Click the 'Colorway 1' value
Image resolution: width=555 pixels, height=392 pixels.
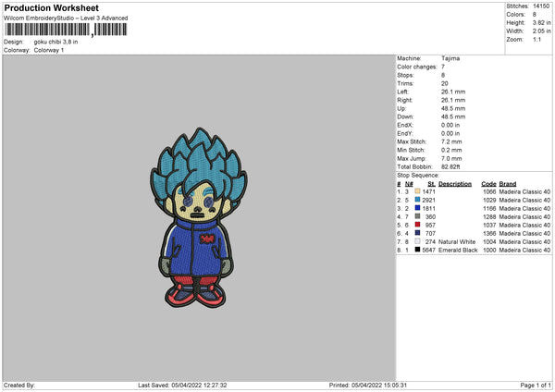(49, 50)
